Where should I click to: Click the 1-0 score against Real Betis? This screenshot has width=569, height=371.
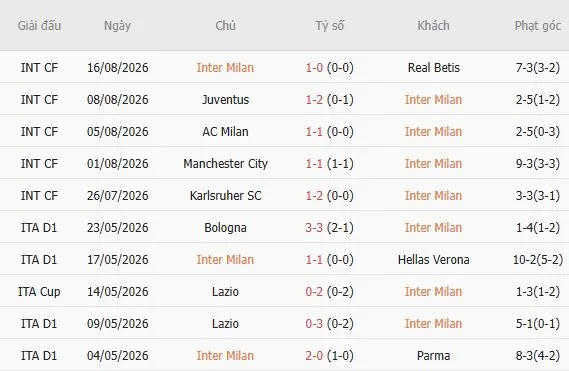[x=314, y=68]
